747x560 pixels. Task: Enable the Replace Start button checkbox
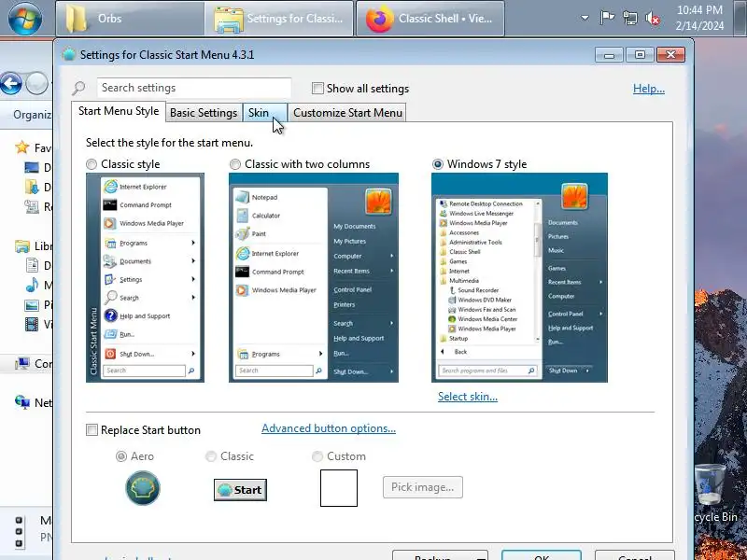pyautogui.click(x=92, y=430)
